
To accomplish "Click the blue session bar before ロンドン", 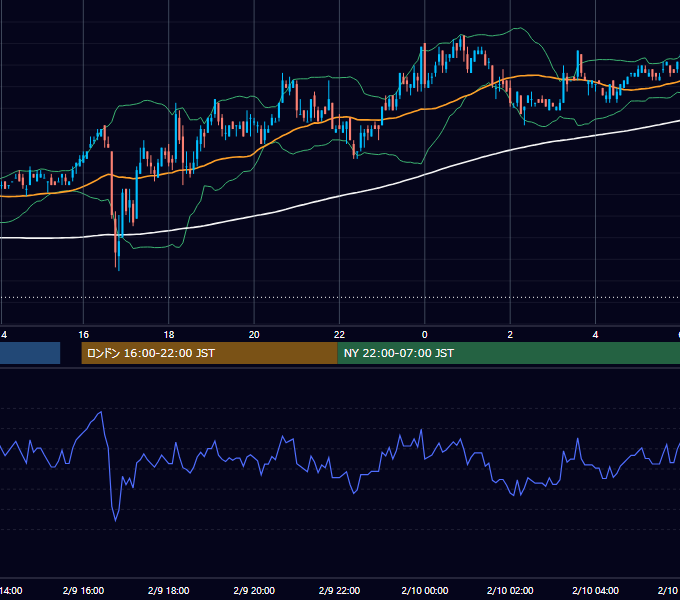I will pos(30,353).
